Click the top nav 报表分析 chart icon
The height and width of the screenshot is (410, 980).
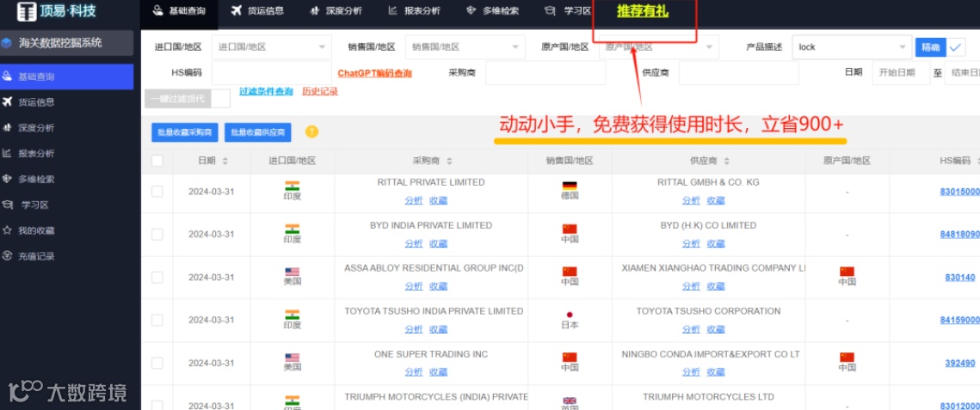[392, 10]
